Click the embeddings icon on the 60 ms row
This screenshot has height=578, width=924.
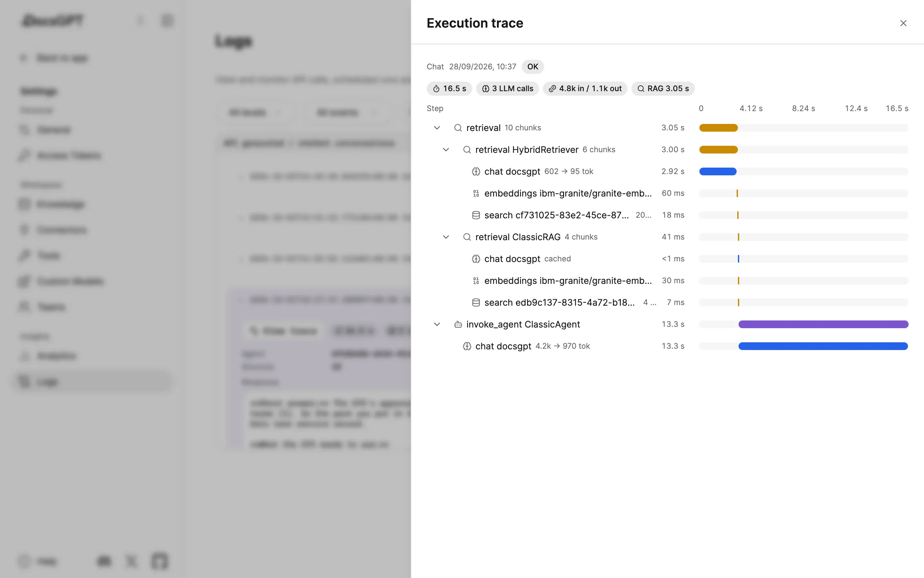click(x=476, y=193)
